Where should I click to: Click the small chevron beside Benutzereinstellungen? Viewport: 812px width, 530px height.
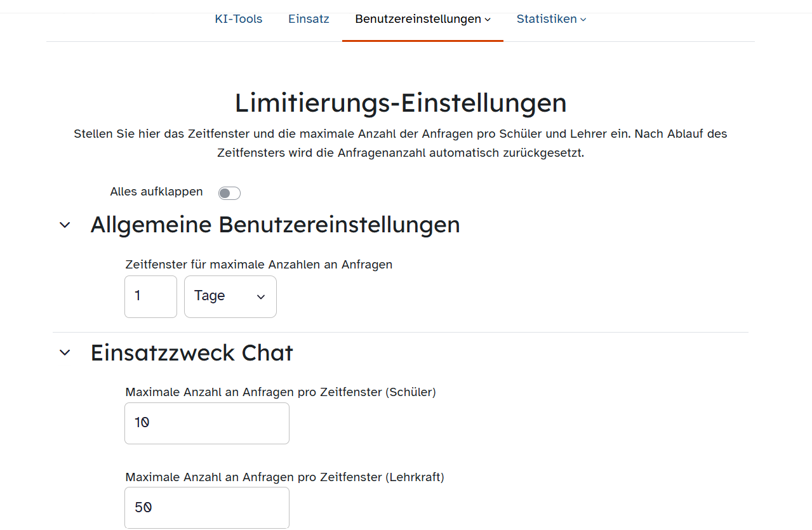point(488,20)
